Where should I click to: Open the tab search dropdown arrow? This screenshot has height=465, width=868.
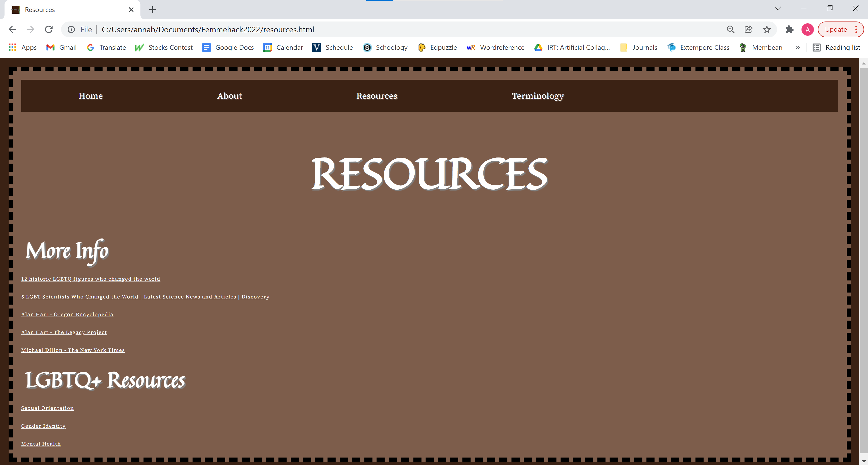tap(778, 8)
